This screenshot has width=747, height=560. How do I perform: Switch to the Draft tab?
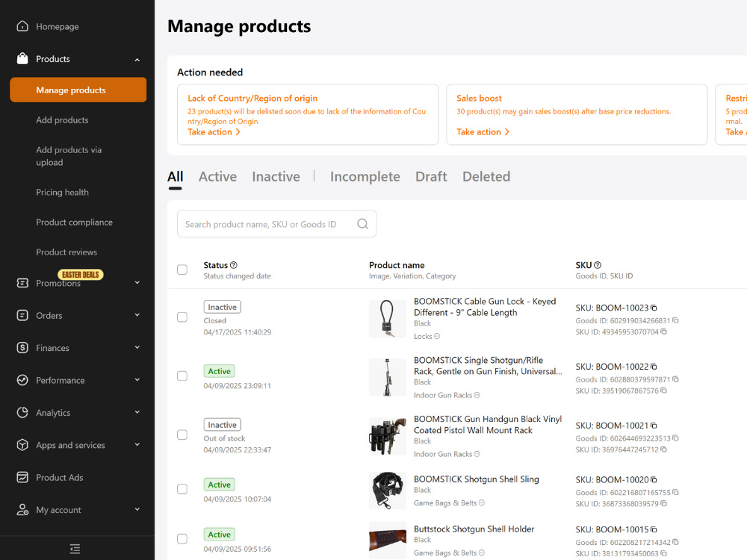(x=431, y=177)
